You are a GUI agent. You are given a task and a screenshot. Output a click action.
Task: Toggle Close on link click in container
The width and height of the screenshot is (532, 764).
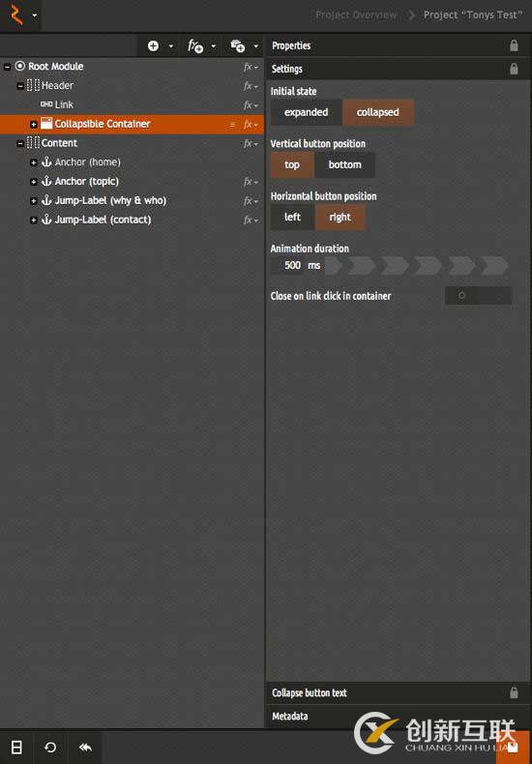pos(478,296)
